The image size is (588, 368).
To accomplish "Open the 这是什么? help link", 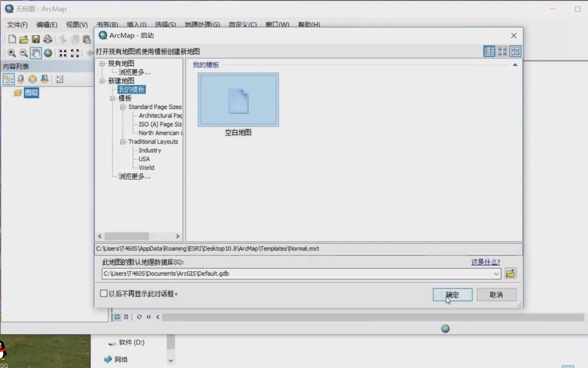I will (x=485, y=262).
